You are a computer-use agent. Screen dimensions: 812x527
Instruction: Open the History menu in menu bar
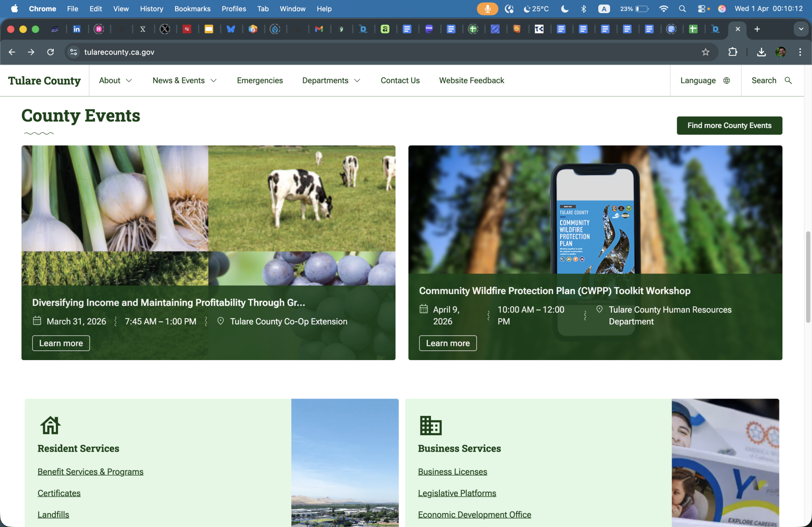(x=151, y=8)
